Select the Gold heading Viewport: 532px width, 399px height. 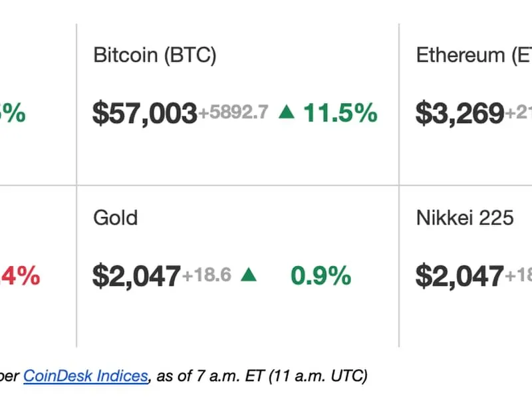pyautogui.click(x=116, y=217)
